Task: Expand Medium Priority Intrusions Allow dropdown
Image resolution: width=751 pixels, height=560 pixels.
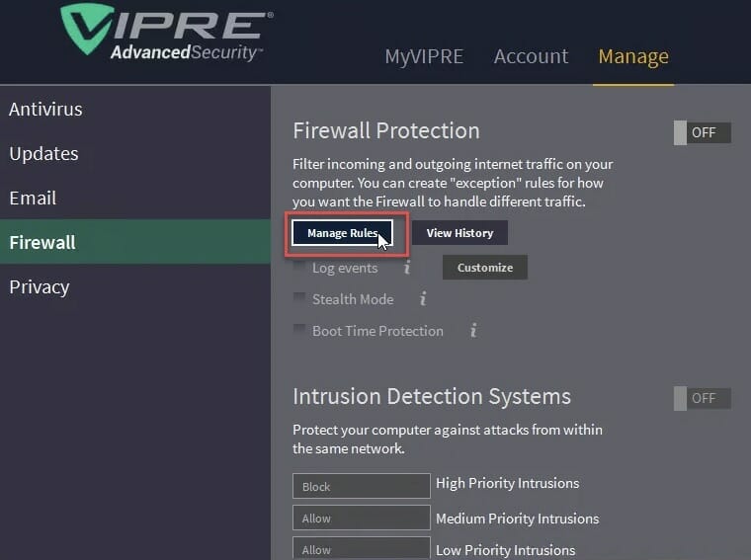Action: pyautogui.click(x=362, y=518)
